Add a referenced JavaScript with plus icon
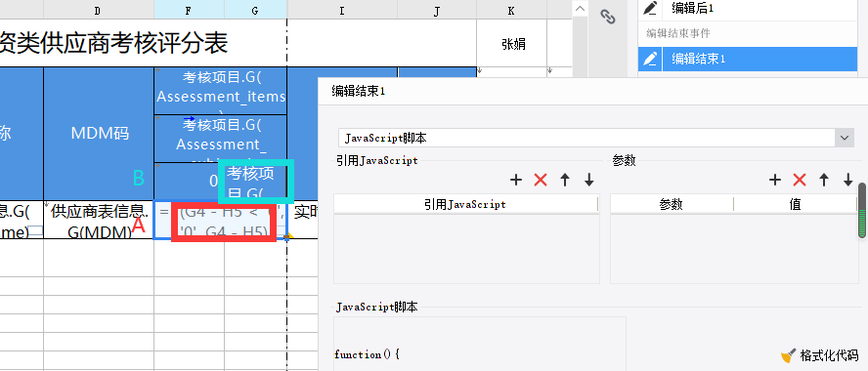 [x=516, y=180]
